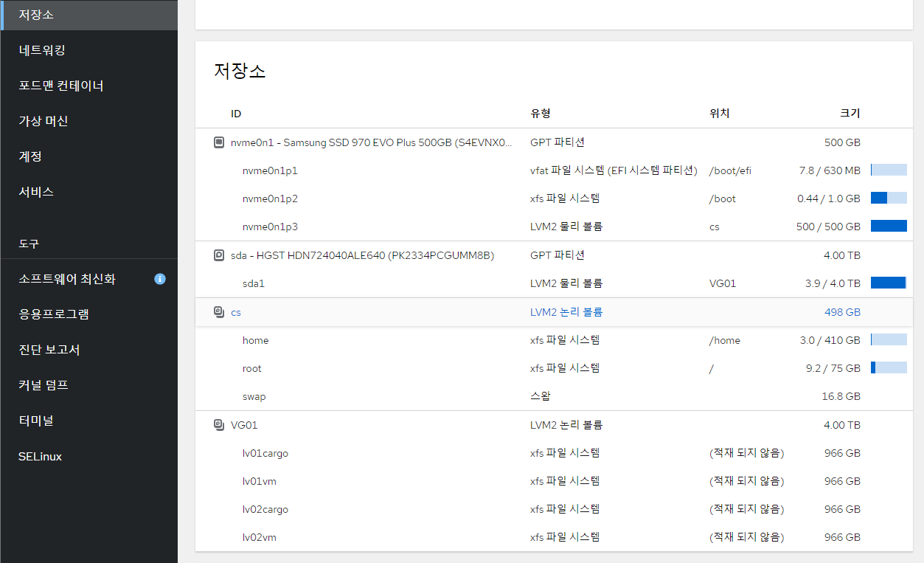Screen dimensions: 924x563
Task: Click the 9.2 / 75 GB root usage
Action: pyautogui.click(x=833, y=368)
